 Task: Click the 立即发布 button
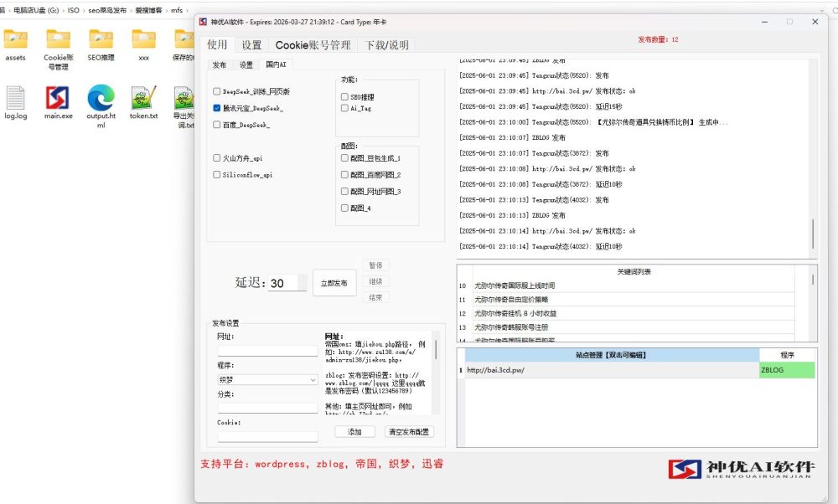[334, 283]
